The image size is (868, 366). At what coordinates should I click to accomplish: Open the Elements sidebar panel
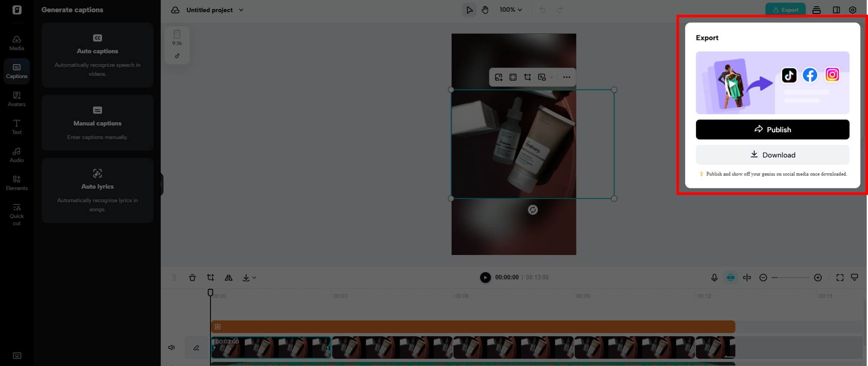tap(16, 183)
